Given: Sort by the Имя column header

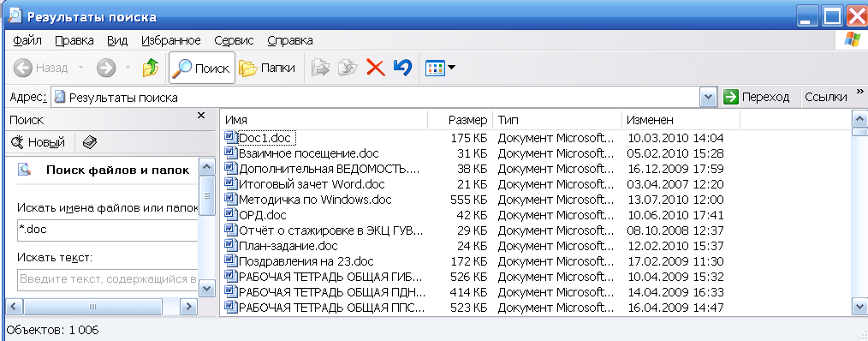Looking at the screenshot, I should pos(324,120).
